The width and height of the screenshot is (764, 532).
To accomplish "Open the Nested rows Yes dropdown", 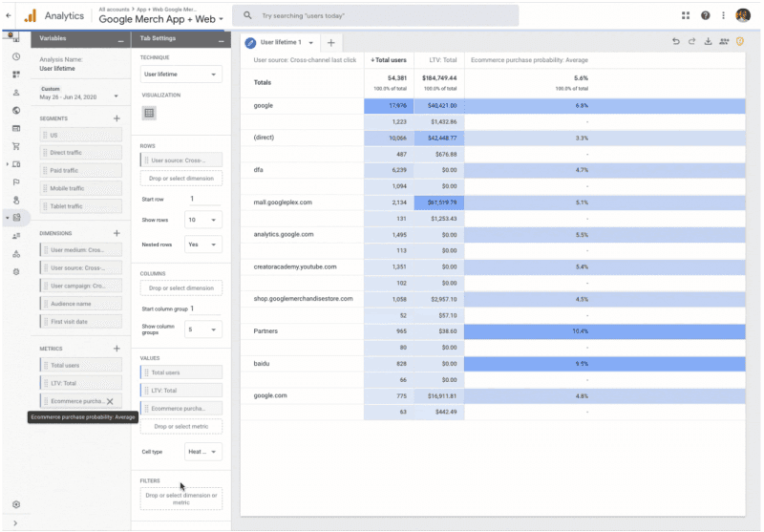I will (203, 245).
